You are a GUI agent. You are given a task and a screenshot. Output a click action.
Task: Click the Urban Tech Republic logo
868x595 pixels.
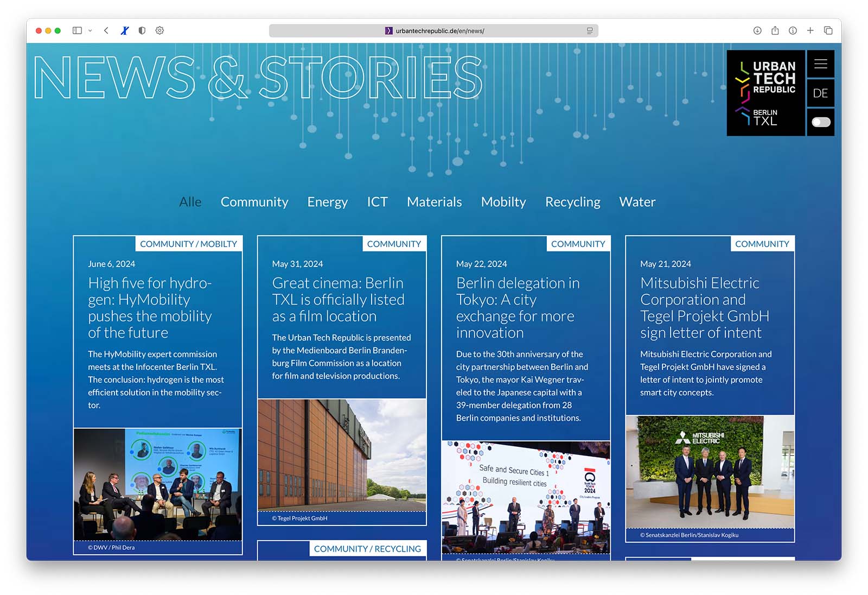(765, 93)
